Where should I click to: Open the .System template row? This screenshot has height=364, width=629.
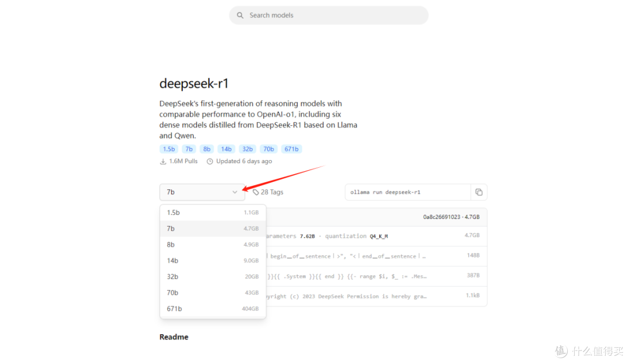376,276
